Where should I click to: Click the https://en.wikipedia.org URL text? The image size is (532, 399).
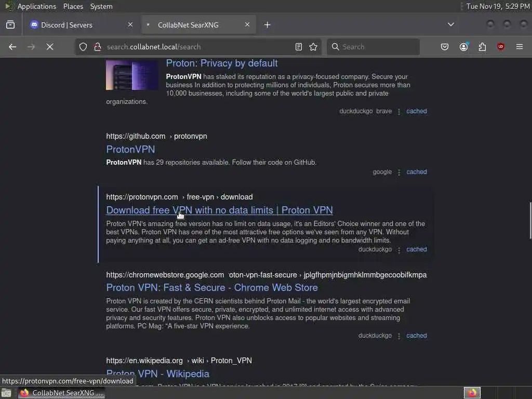point(144,361)
